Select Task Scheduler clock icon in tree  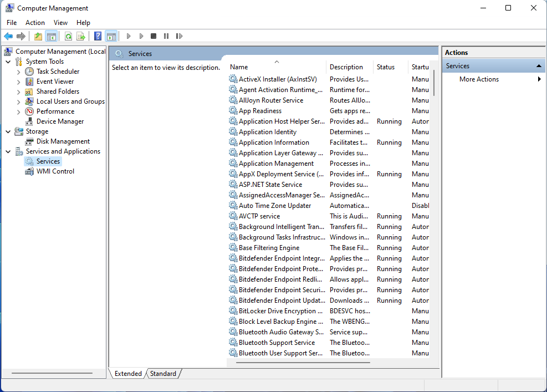(x=29, y=72)
